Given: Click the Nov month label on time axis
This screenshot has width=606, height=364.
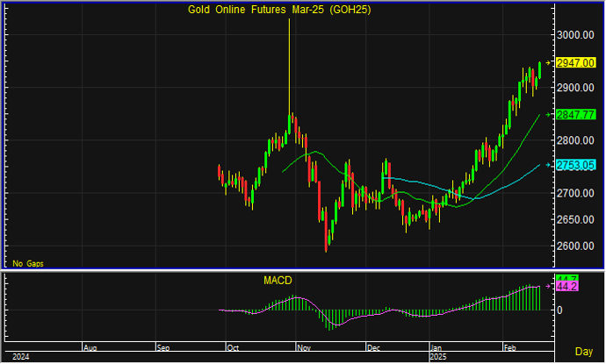Looking at the screenshot, I should coord(304,348).
